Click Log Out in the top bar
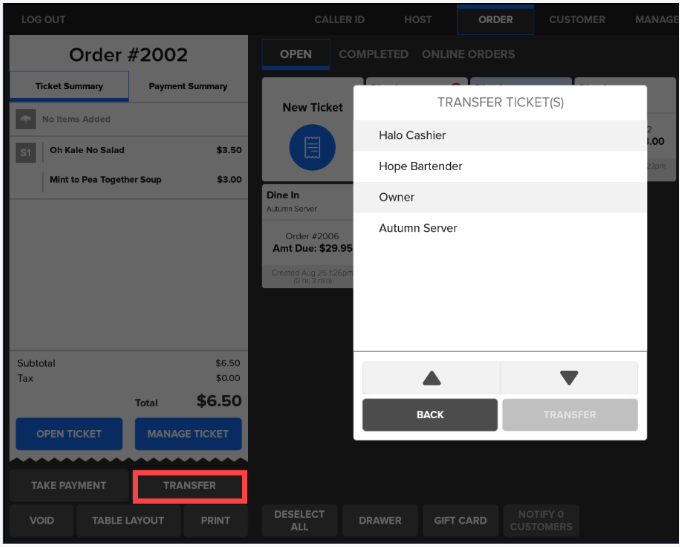Viewport: 680px width, 547px height. click(x=43, y=20)
